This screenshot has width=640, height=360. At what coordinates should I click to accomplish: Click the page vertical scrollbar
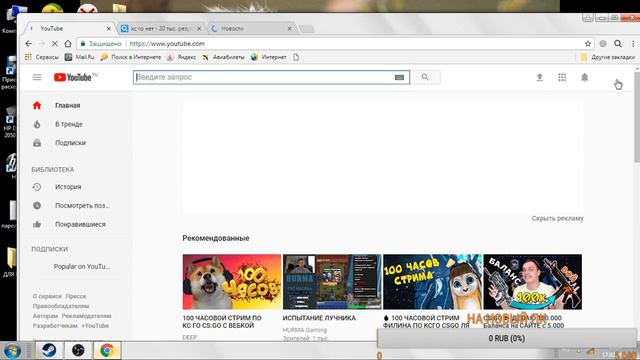point(637,117)
